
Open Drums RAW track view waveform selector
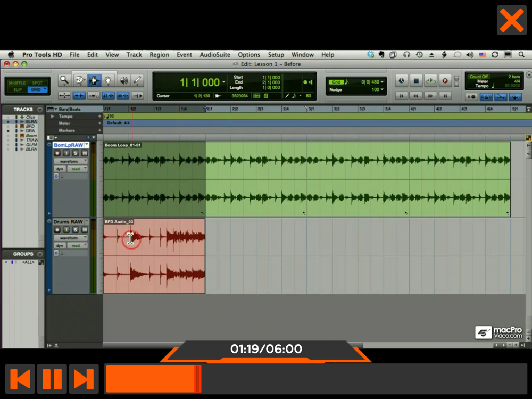pos(71,238)
